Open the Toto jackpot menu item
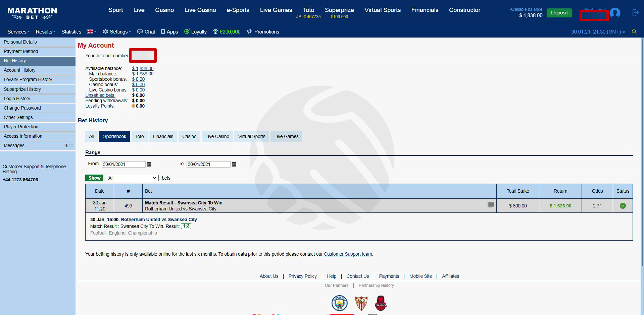 [x=308, y=13]
